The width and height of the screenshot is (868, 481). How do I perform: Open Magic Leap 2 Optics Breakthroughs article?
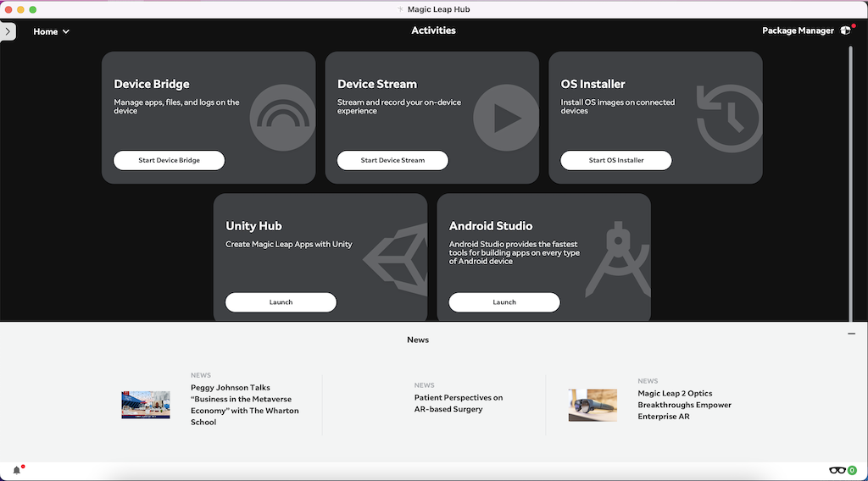[x=684, y=405]
